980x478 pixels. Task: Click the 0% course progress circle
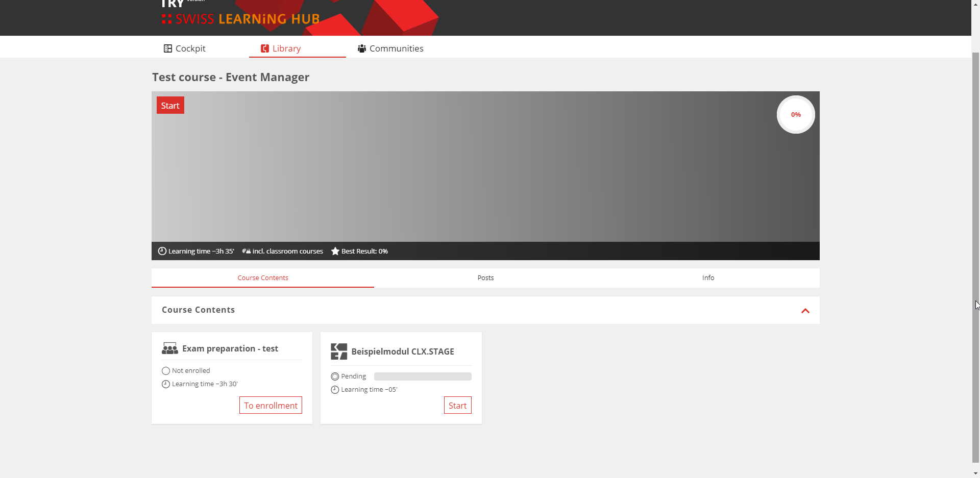[x=796, y=115]
